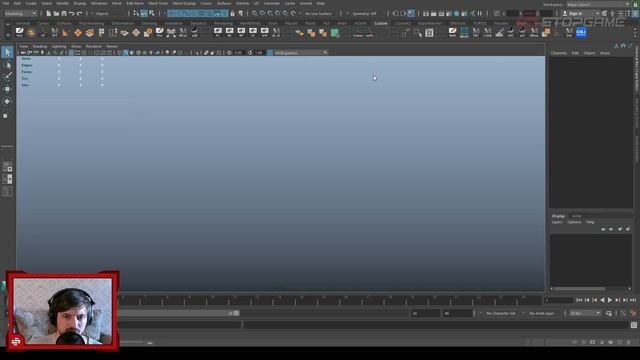The image size is (640, 360).
Task: Open the Modeling menu set dropdown
Action: (20, 13)
